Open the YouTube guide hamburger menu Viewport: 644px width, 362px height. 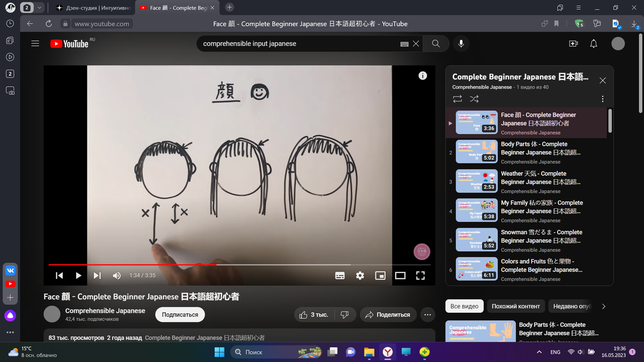(35, 44)
